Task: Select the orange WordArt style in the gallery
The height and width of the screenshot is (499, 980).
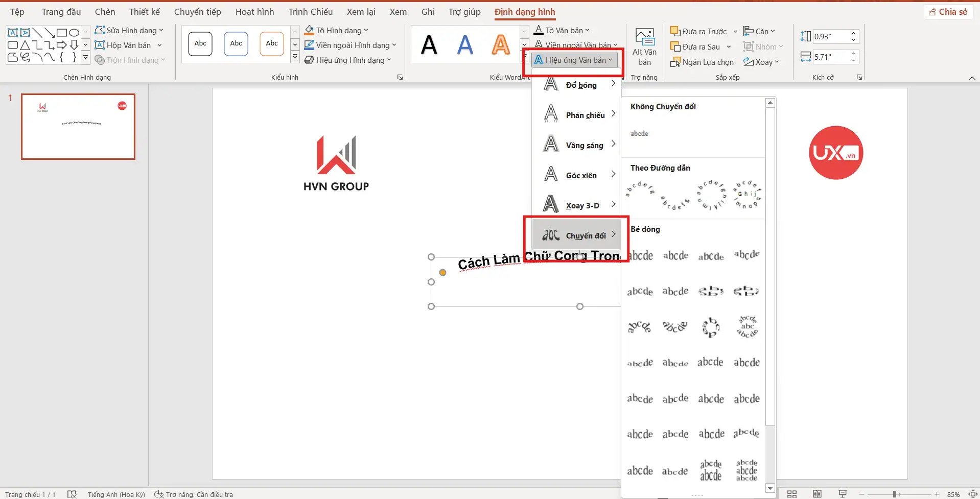Action: click(501, 44)
